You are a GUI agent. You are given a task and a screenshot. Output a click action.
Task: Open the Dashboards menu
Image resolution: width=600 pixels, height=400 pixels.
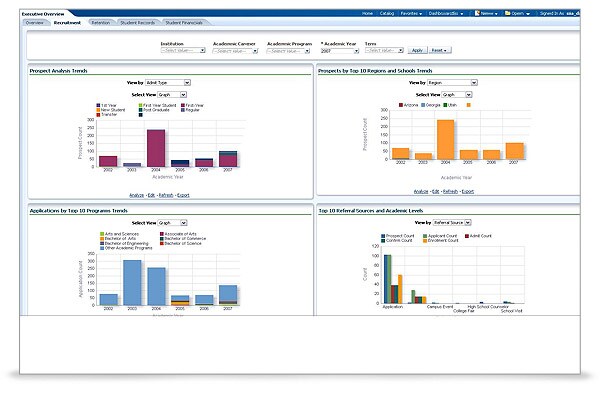click(x=445, y=13)
